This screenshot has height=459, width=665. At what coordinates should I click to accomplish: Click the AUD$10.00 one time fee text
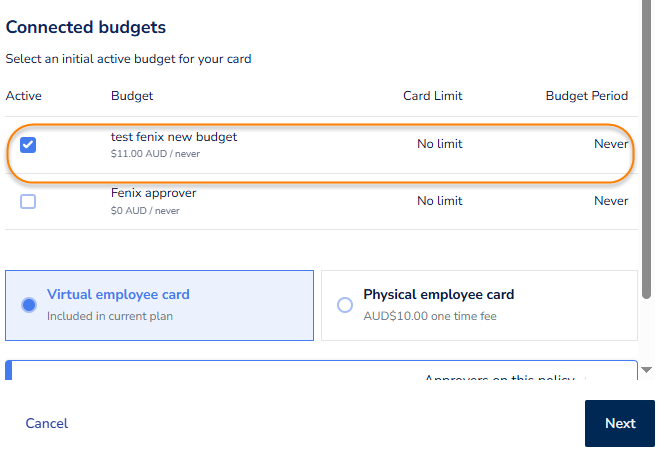pyautogui.click(x=430, y=316)
